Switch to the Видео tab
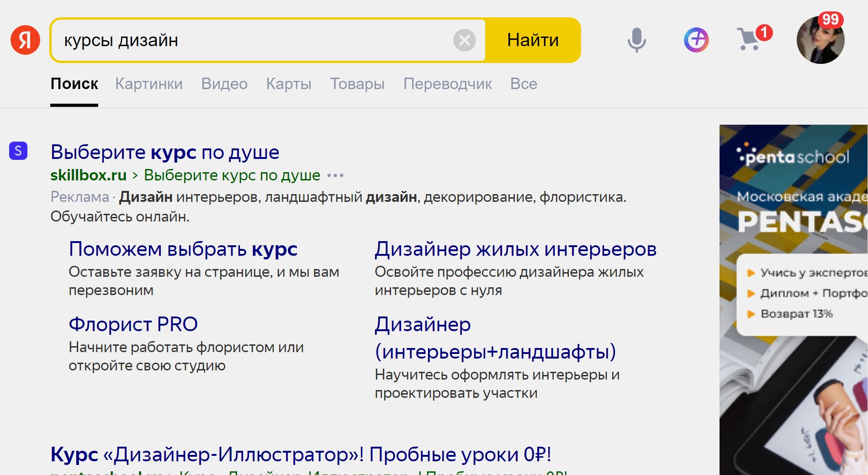This screenshot has width=868, height=475. (224, 84)
